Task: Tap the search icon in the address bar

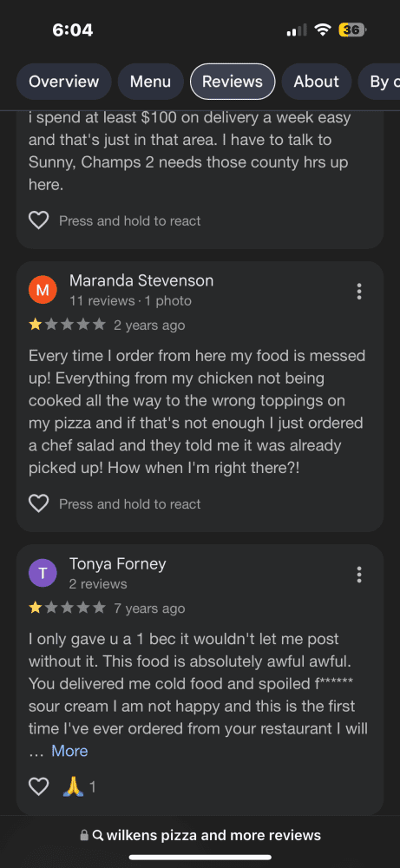Action: pos(98,835)
